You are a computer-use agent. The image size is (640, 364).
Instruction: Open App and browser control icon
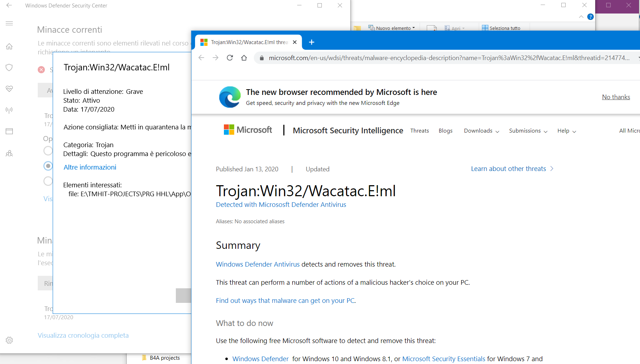pyautogui.click(x=9, y=131)
